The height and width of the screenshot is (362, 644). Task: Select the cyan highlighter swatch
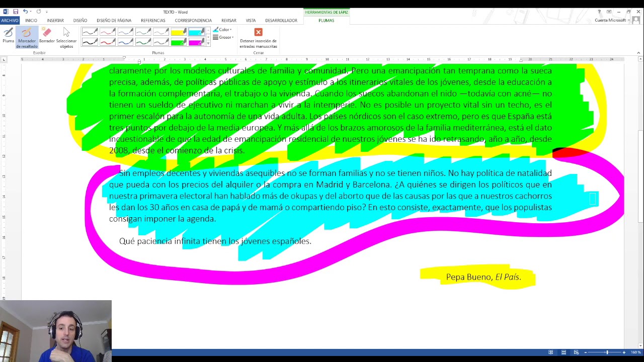click(196, 32)
